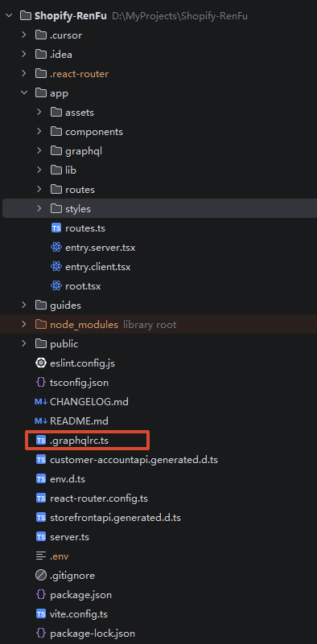This screenshot has width=317, height=644.
Task: Select the vite.config.ts file name
Action: pyautogui.click(x=79, y=614)
